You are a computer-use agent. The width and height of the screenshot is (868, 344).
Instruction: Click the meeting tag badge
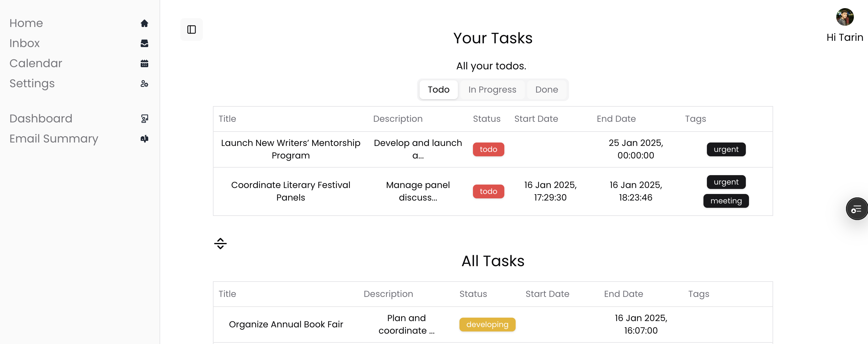coord(726,201)
